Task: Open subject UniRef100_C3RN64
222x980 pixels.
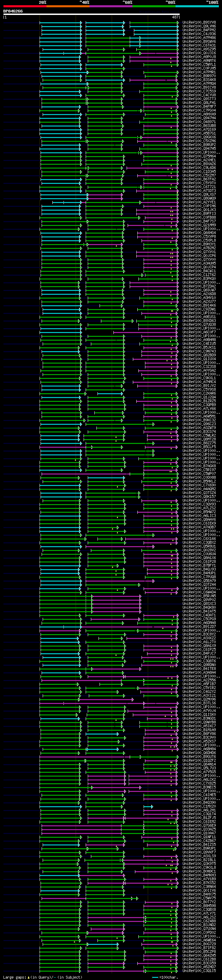Action: point(199,886)
